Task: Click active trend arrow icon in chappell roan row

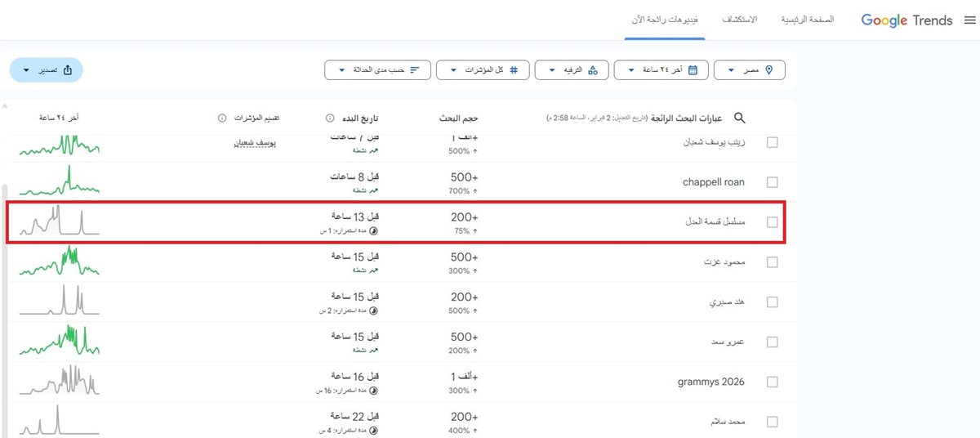Action: pyautogui.click(x=374, y=190)
